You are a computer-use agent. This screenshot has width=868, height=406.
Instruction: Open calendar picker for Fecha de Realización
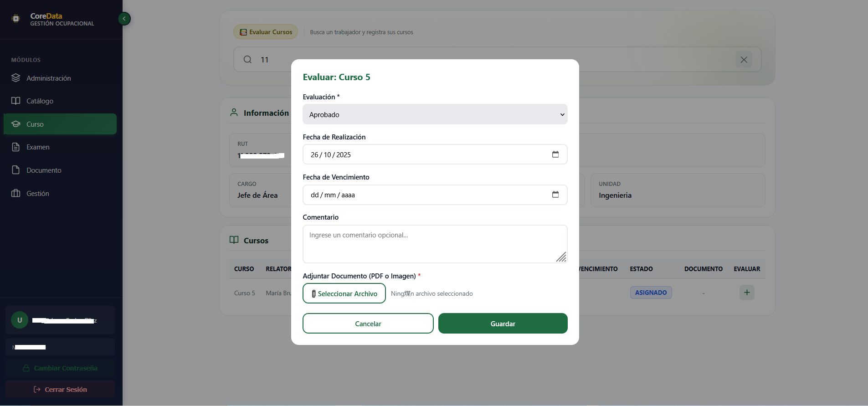[555, 154]
